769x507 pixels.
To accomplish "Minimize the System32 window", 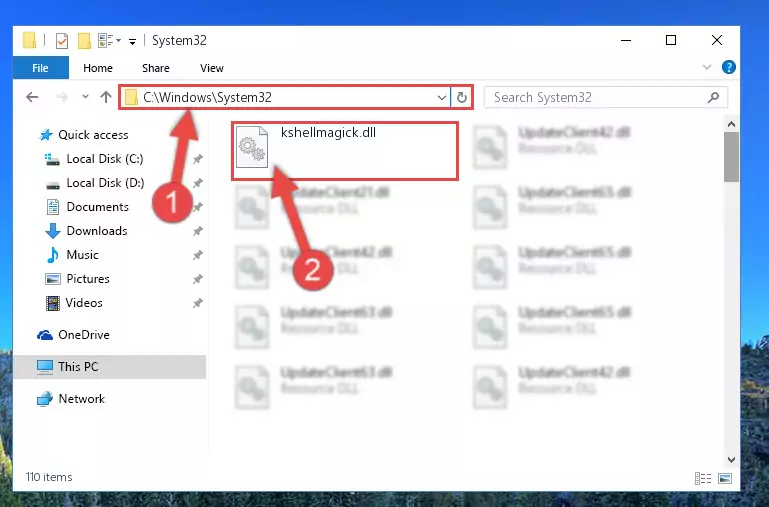I will pyautogui.click(x=626, y=41).
